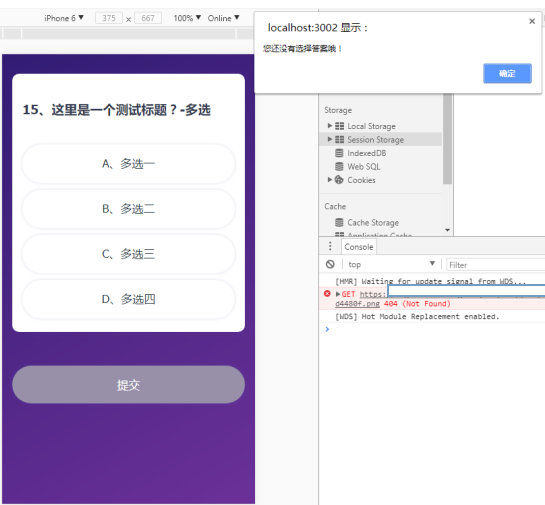Viewport: 545px width, 505px height.
Task: Click the Cookies icon
Action: pyautogui.click(x=339, y=180)
